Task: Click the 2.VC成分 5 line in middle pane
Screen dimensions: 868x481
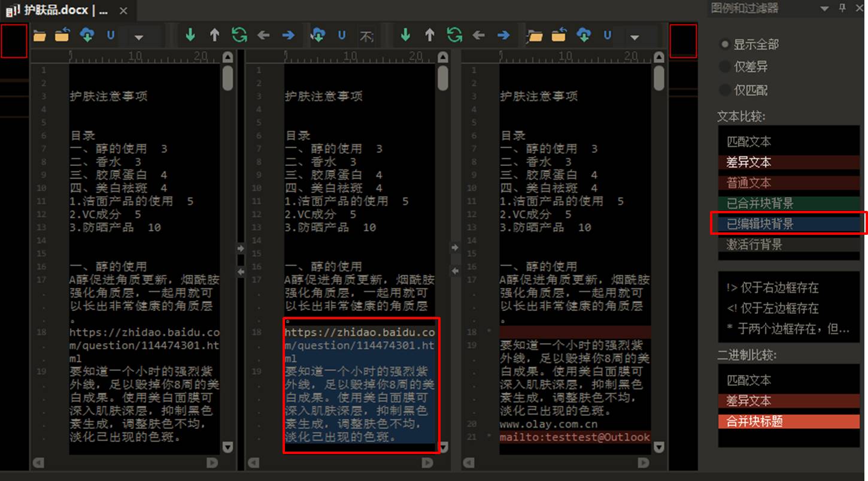Action: (320, 214)
